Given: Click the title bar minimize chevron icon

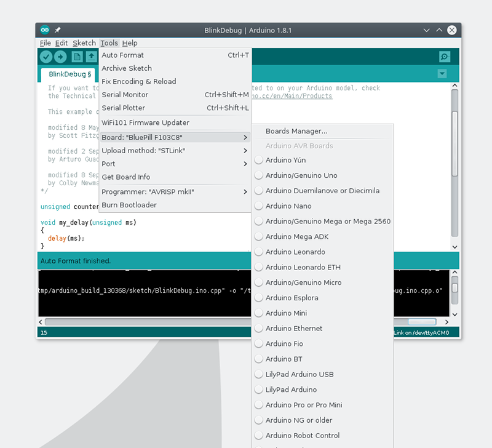Looking at the screenshot, I should pos(427,30).
